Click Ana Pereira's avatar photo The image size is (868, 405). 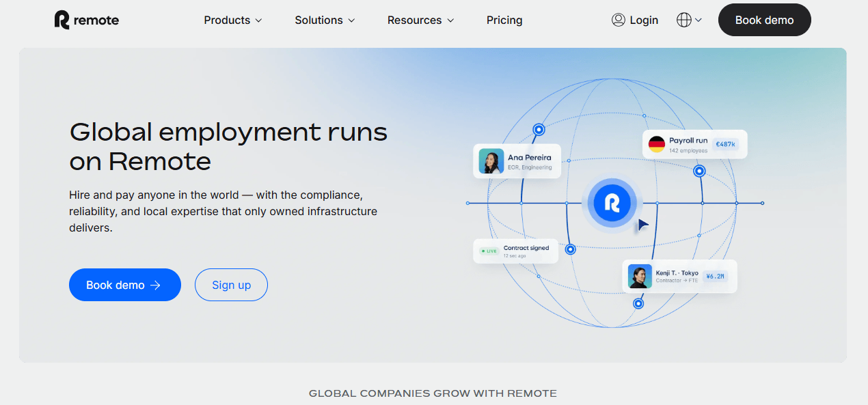click(x=491, y=161)
